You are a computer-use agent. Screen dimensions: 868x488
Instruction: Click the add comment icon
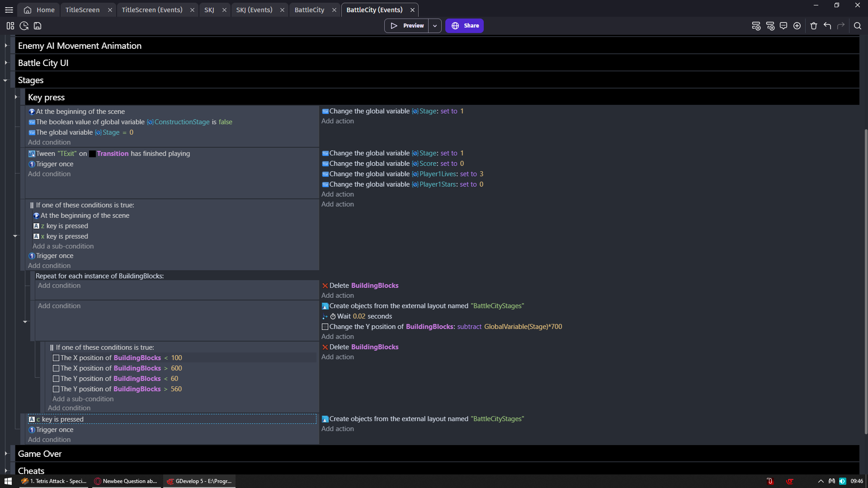tap(783, 26)
